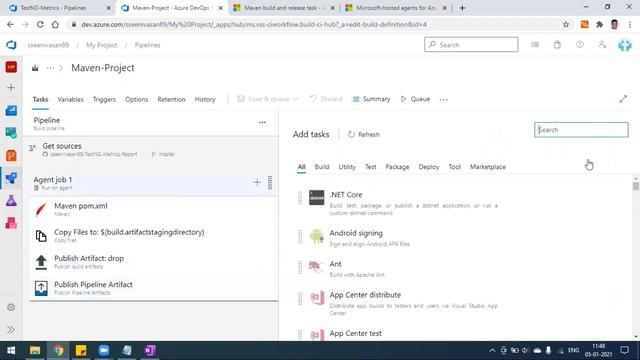Open Windows Start menu
Image resolution: width=640 pixels, height=360 pixels.
pos(11,350)
